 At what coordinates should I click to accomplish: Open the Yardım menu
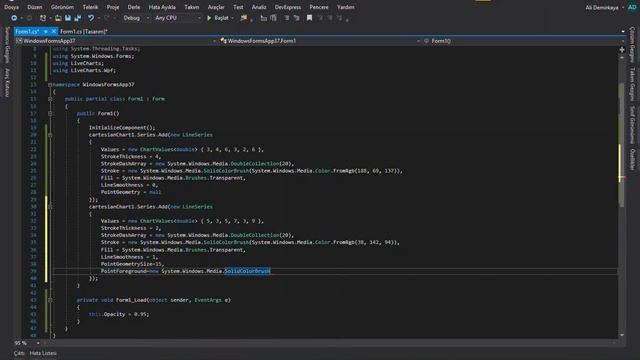[x=346, y=7]
